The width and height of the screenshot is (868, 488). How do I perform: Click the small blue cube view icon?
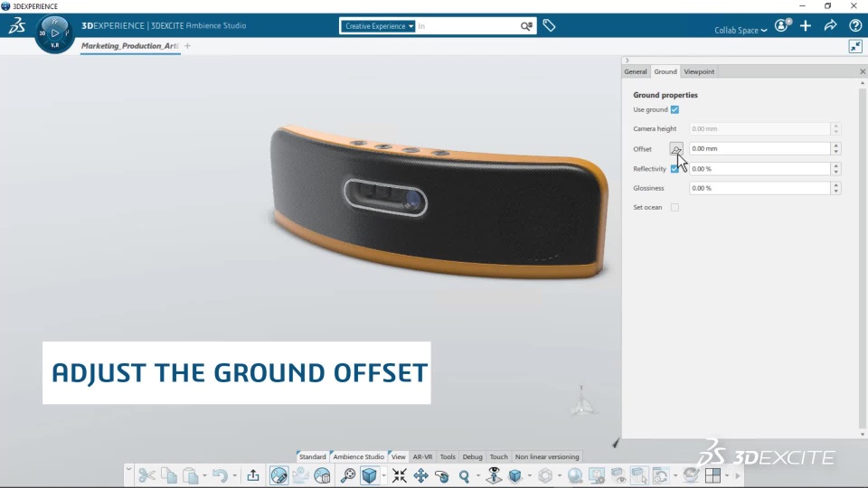[x=515, y=475]
